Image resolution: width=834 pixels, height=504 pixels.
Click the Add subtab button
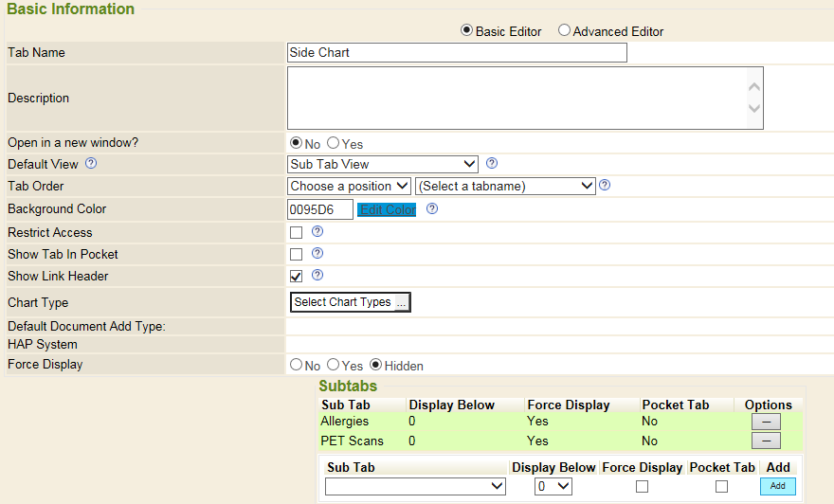point(777,486)
